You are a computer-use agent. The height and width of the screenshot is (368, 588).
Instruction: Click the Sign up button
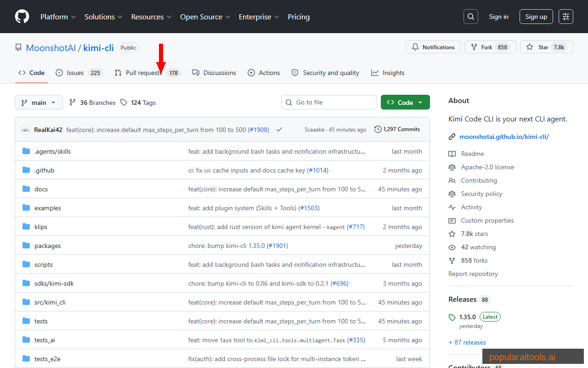click(x=536, y=16)
